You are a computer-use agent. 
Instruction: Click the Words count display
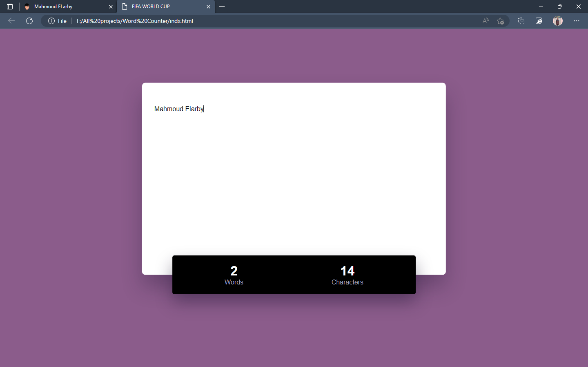click(234, 275)
